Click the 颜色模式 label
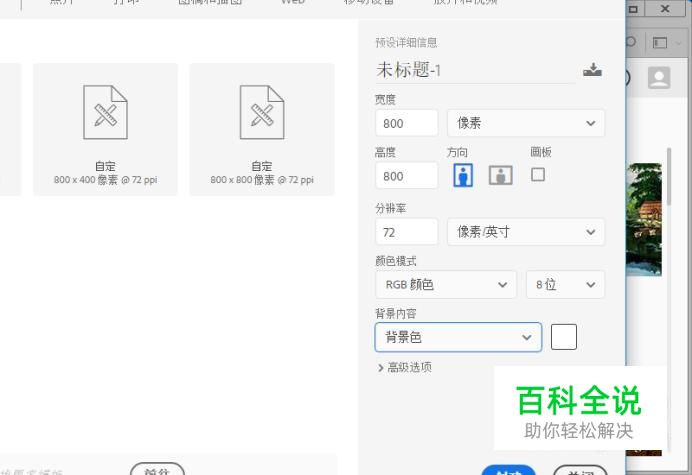 click(x=395, y=260)
